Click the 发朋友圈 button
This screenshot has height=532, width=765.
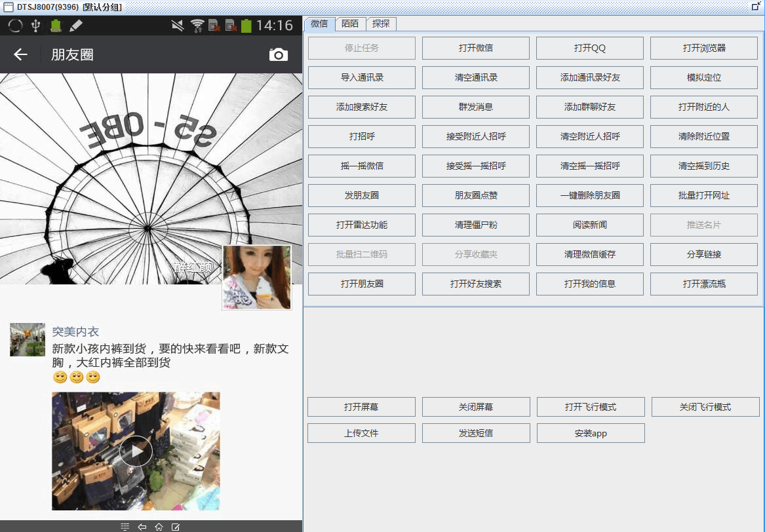(361, 195)
